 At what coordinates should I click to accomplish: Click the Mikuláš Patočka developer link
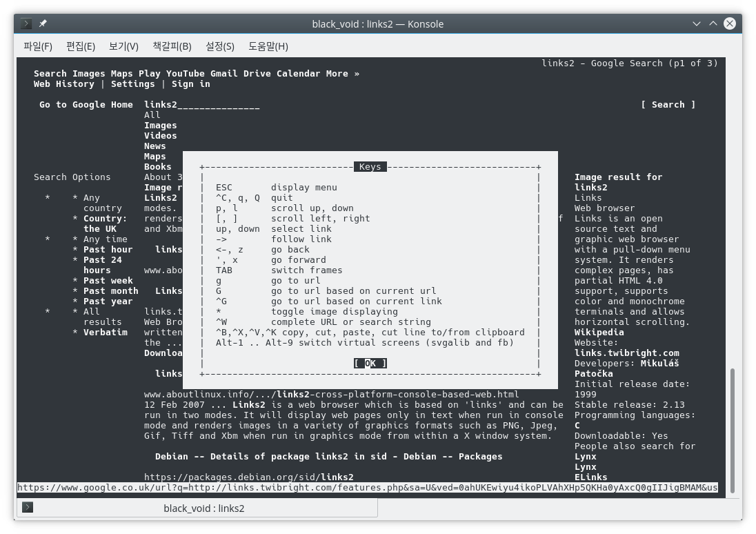pyautogui.click(x=627, y=368)
